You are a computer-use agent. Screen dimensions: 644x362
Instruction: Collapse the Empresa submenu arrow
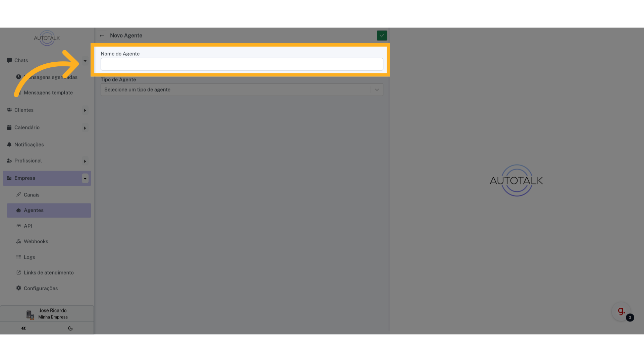pos(85,178)
